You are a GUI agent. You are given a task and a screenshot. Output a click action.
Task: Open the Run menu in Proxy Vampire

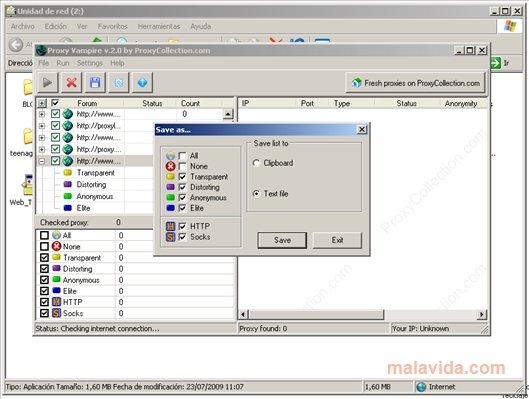63,63
